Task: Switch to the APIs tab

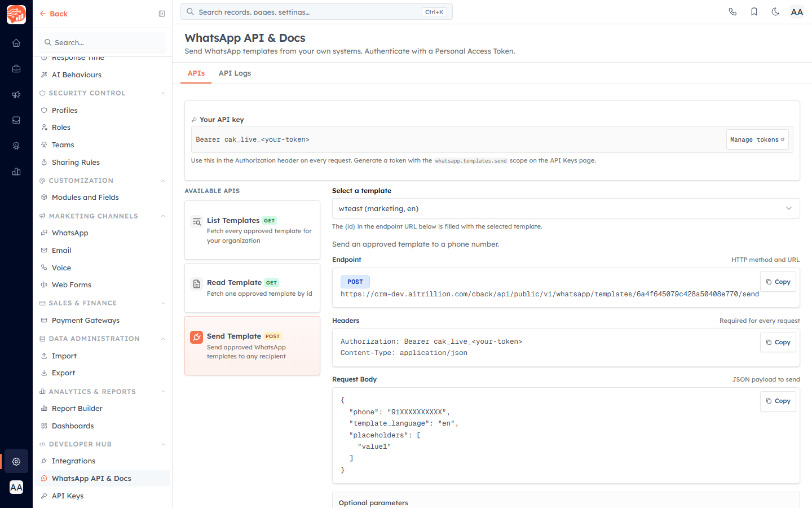Action: [196, 73]
